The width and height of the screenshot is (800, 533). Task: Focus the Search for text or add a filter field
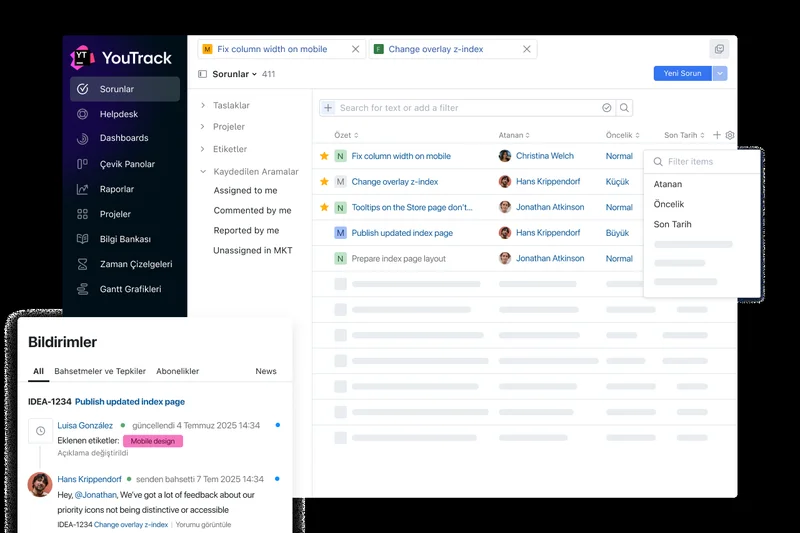click(467, 108)
